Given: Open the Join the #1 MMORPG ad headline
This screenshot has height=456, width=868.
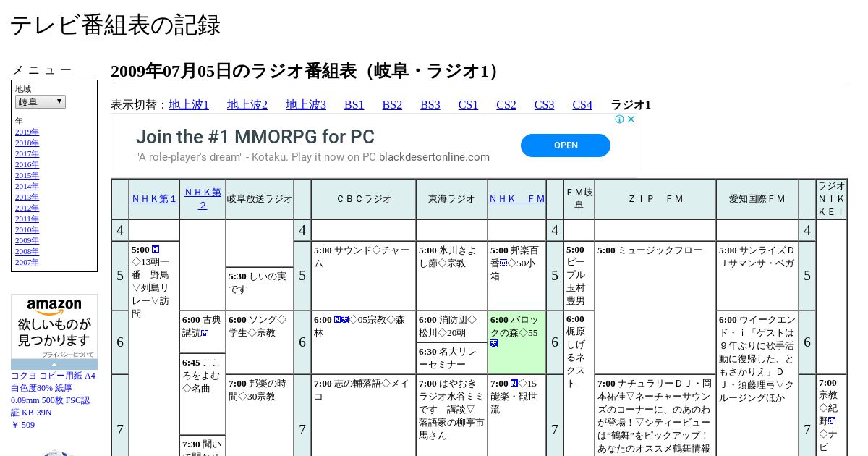Looking at the screenshot, I should pyautogui.click(x=255, y=137).
